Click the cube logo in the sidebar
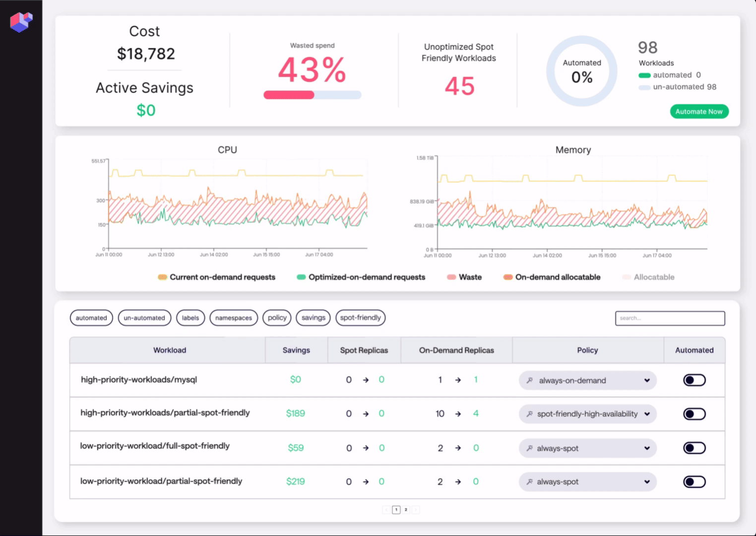The height and width of the screenshot is (536, 756). 21,22
